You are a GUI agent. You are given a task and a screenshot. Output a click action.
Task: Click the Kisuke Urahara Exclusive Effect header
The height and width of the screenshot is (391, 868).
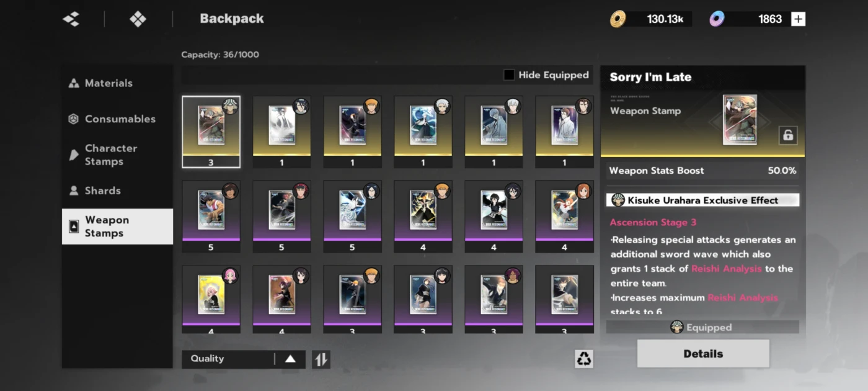tap(702, 200)
